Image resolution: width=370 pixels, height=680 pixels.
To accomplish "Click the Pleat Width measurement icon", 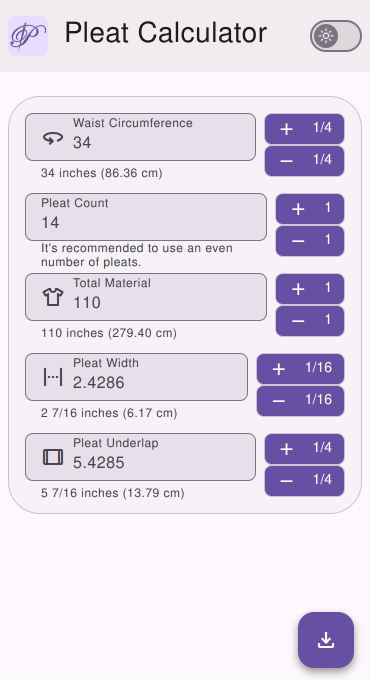I will tap(53, 377).
